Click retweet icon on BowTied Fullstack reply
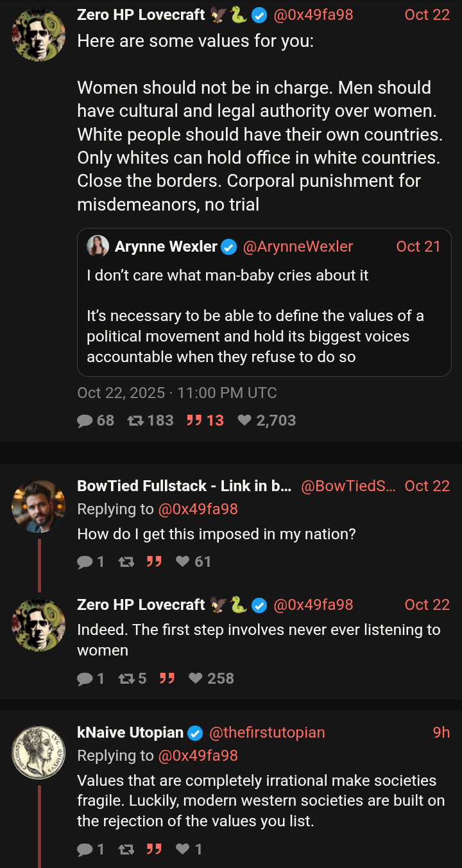Screen dimensions: 462x868 (126, 562)
